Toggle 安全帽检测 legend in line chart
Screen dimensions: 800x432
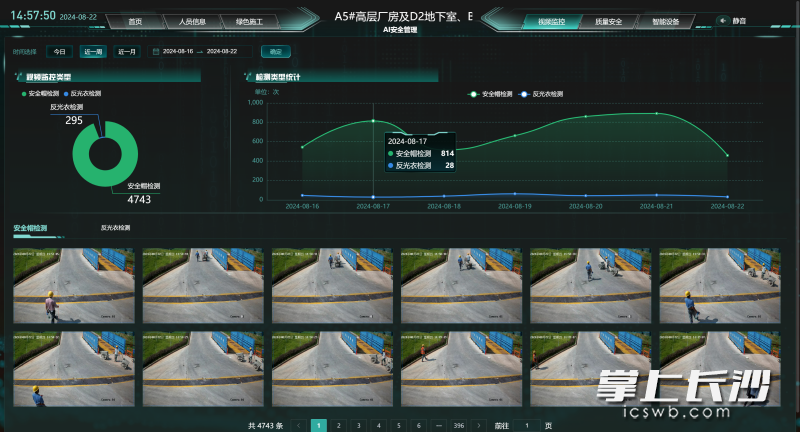tap(492, 94)
